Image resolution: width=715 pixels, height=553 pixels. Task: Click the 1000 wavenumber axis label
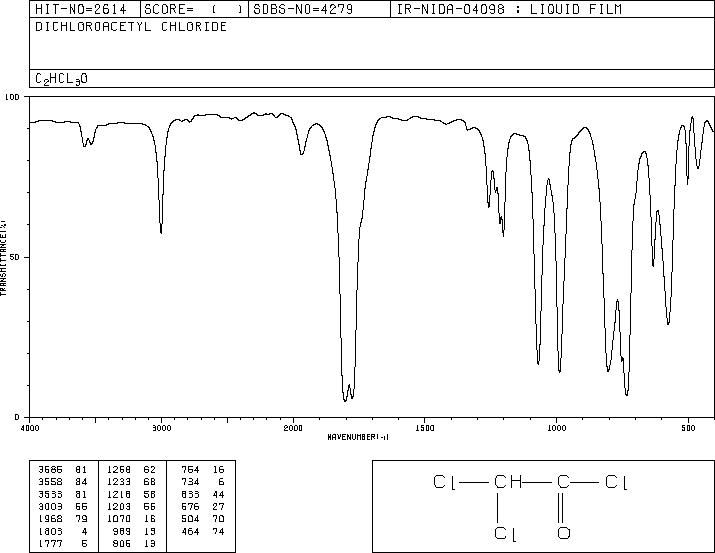click(x=556, y=428)
